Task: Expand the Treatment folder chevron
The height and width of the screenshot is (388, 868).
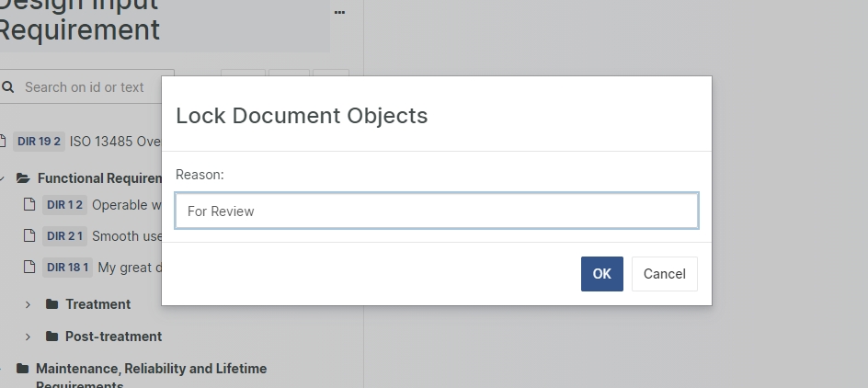Action: pos(28,304)
